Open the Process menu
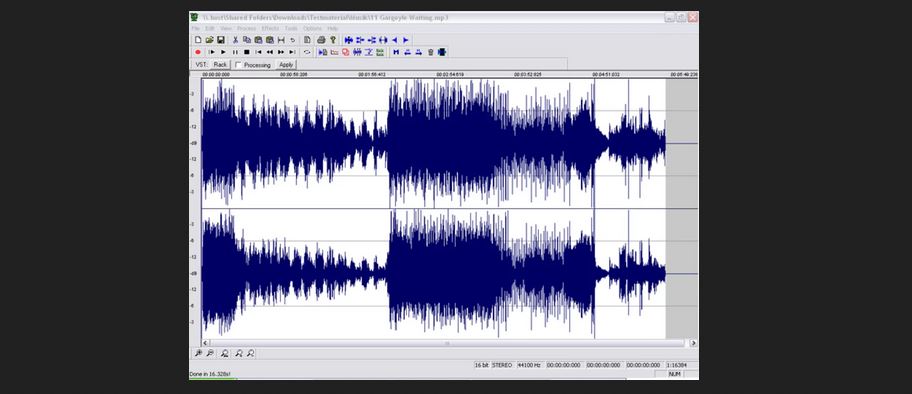This screenshot has width=912, height=394. tap(247, 29)
